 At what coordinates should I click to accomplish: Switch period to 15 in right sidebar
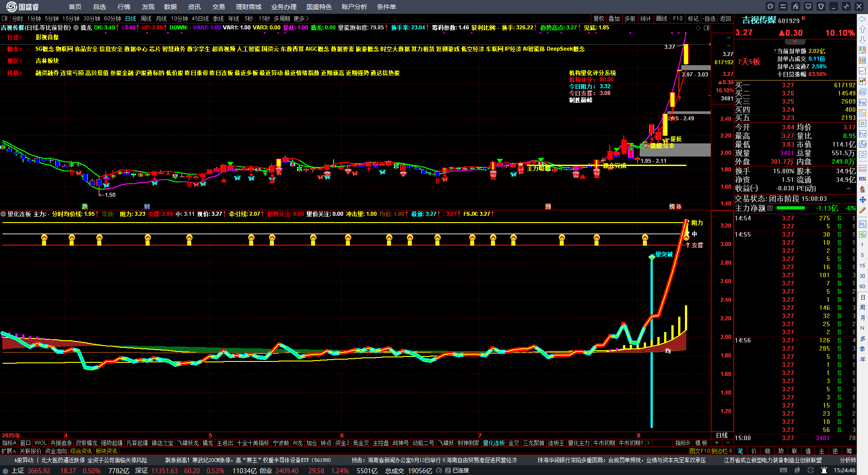pyautogui.click(x=863, y=266)
